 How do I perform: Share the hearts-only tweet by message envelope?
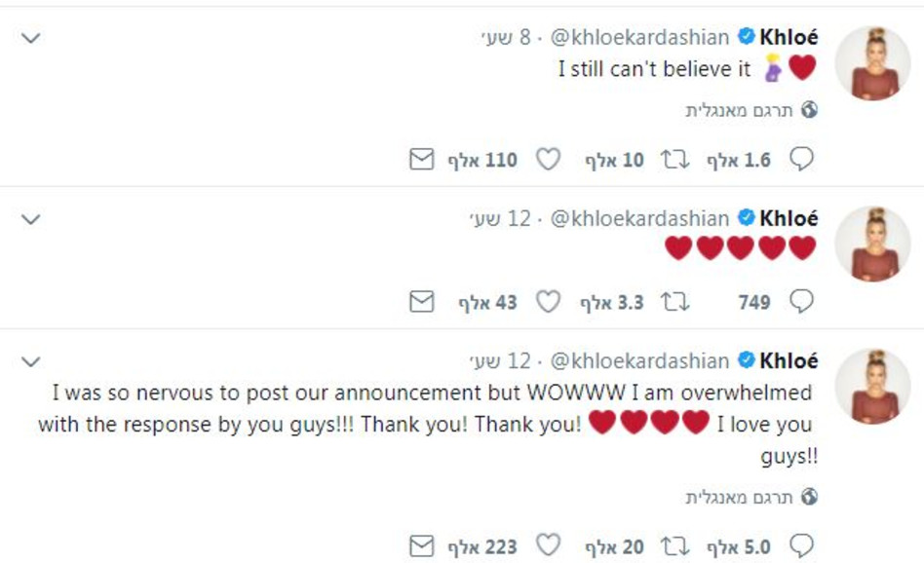pyautogui.click(x=421, y=302)
